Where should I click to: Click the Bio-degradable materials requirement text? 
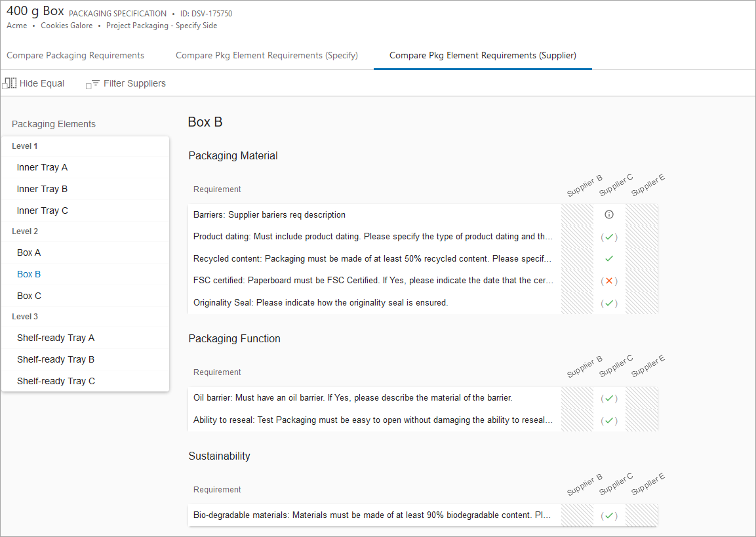(x=372, y=515)
